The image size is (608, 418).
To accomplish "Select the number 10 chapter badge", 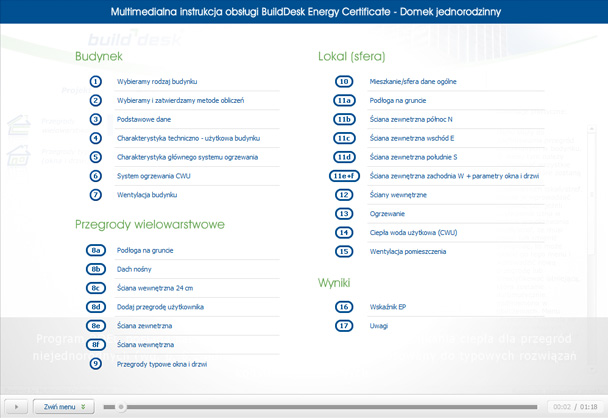I will pyautogui.click(x=344, y=81).
